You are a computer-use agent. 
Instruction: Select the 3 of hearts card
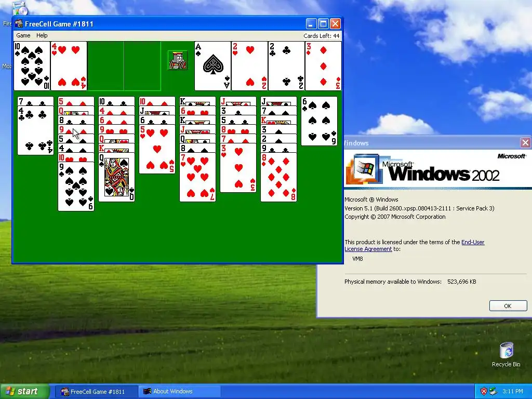pos(238,168)
